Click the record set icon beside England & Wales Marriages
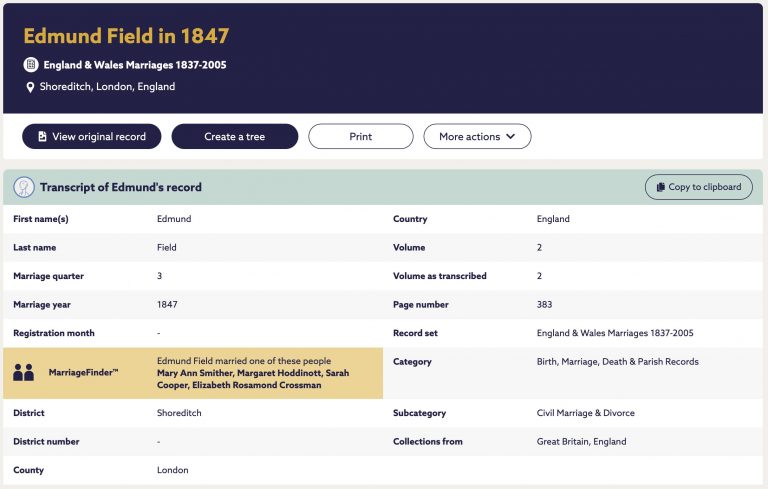The height and width of the screenshot is (489, 768). point(31,64)
